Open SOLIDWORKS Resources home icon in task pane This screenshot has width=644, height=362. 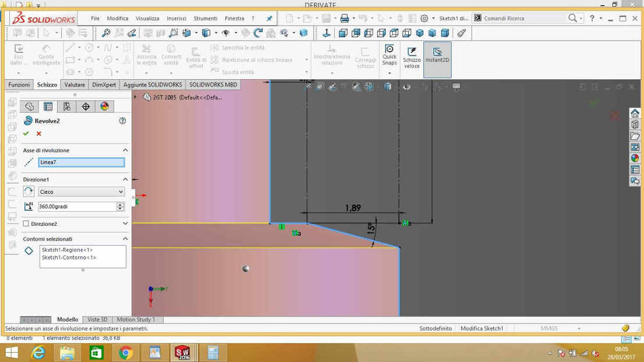[635, 113]
